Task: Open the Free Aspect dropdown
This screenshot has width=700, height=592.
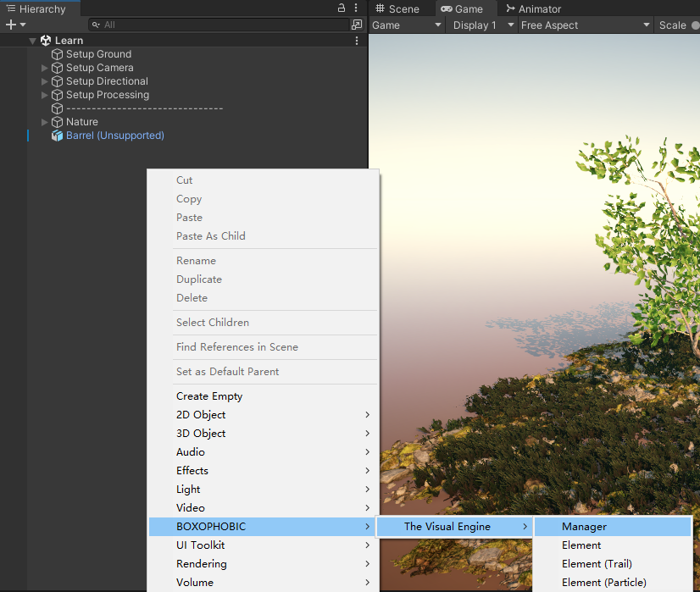Action: tap(586, 25)
